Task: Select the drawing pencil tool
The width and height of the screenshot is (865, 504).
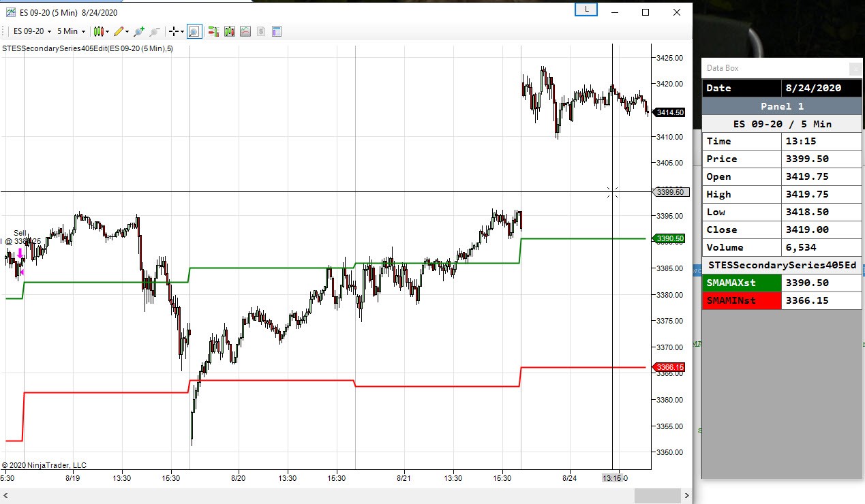Action: click(x=120, y=31)
